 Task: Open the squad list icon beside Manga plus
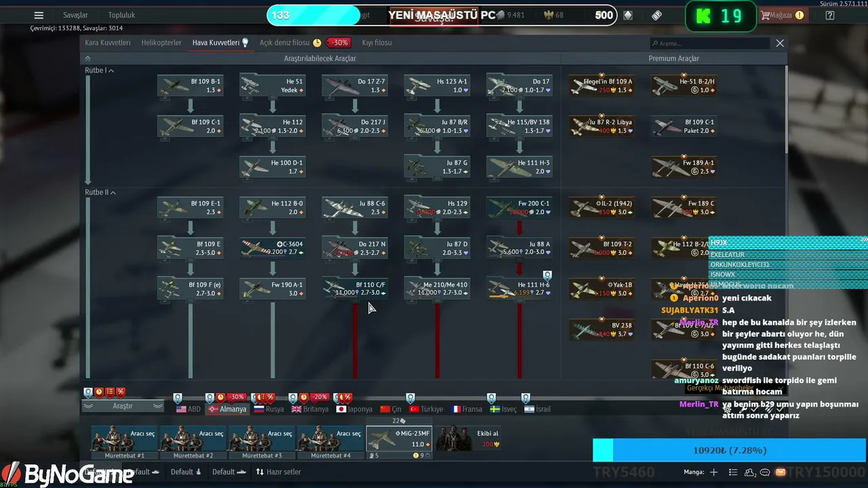(x=733, y=472)
